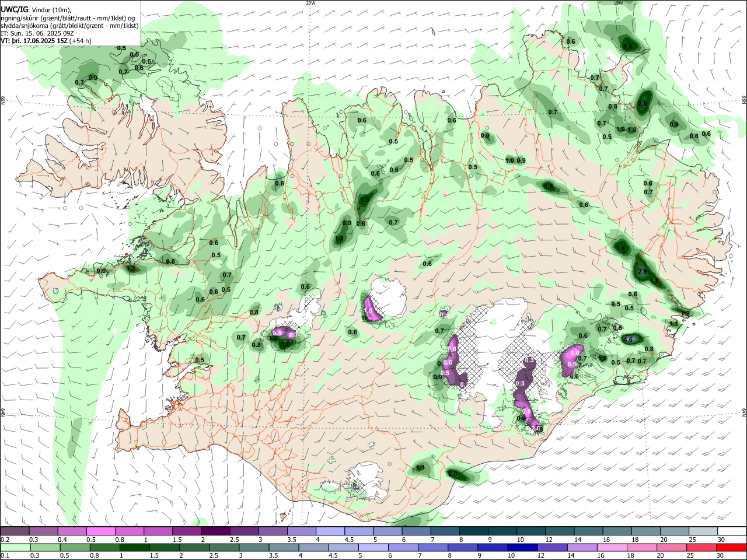Click the bold UWC/IG title text
This screenshot has height=560, width=747.
[x=14, y=10]
